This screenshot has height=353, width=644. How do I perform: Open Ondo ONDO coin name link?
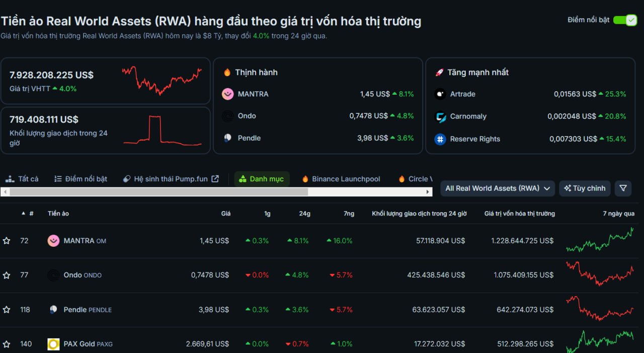[x=83, y=275]
